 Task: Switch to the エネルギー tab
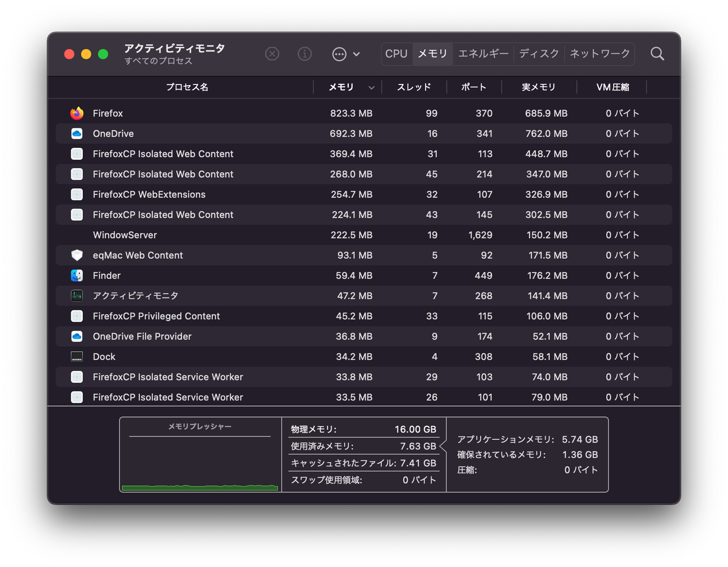tap(483, 54)
